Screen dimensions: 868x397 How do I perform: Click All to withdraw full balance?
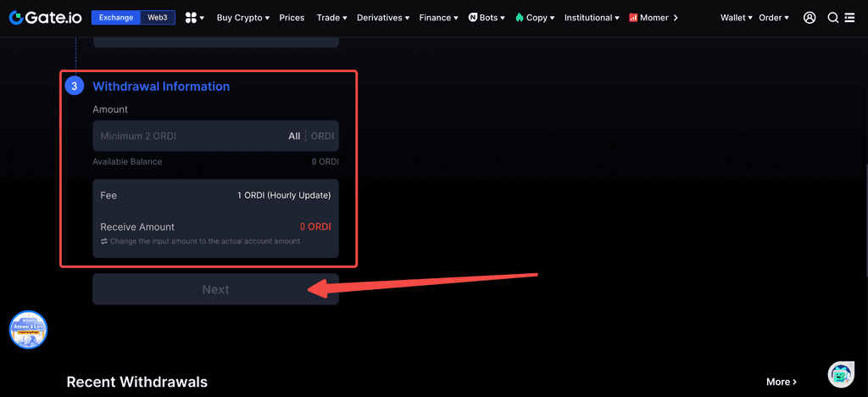click(294, 137)
